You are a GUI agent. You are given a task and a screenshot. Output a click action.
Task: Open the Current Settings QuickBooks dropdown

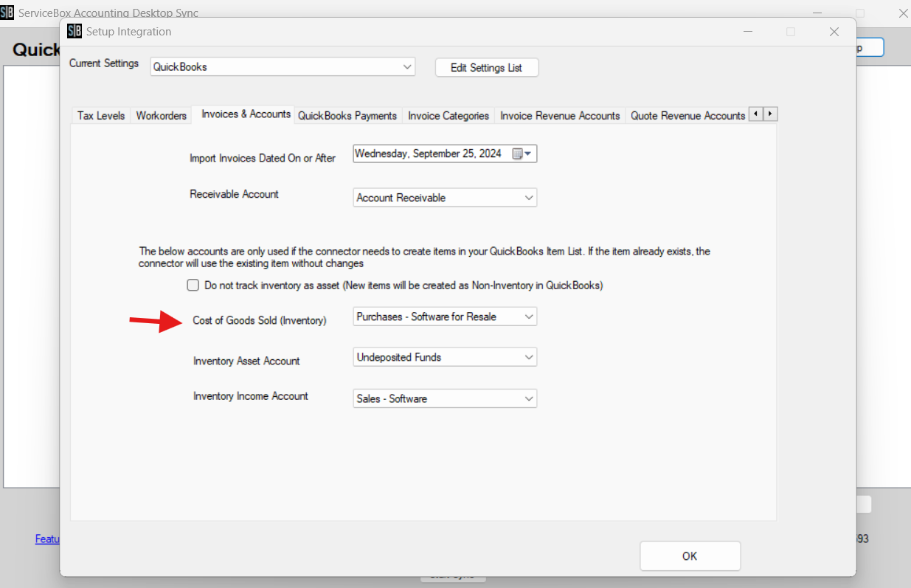[283, 66]
